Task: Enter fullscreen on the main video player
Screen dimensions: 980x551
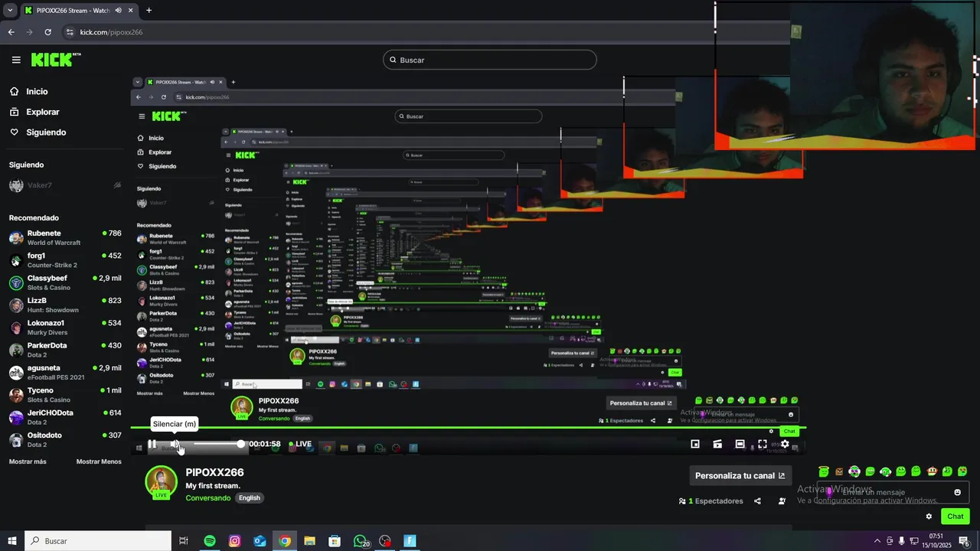Action: pos(763,444)
